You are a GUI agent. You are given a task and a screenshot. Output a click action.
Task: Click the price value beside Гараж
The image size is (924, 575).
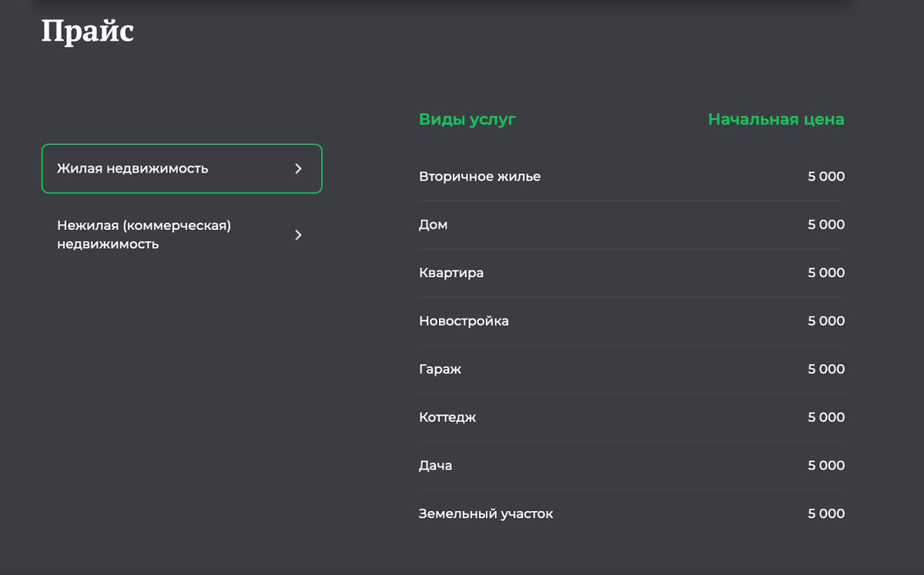[x=825, y=369]
